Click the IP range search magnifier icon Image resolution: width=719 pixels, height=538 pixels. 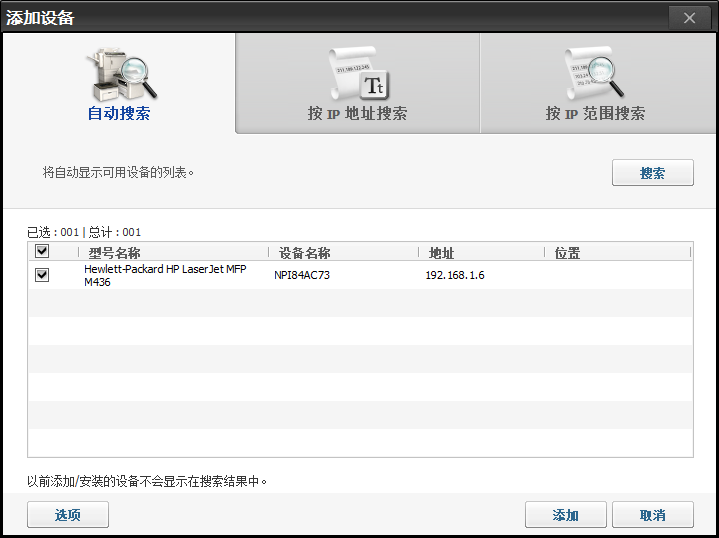(595, 72)
